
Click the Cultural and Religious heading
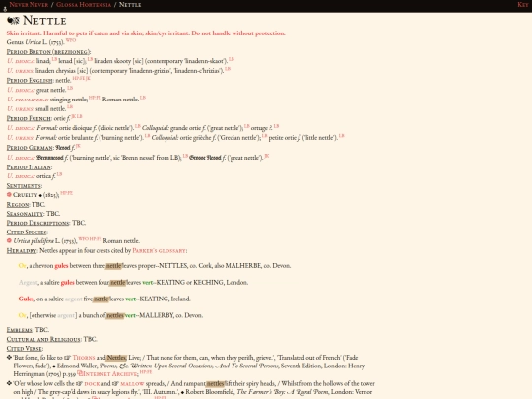[43, 339]
